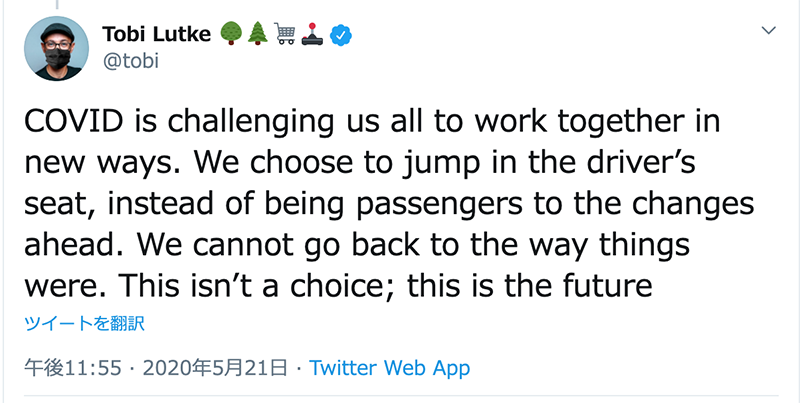Click the shopping cart emoji
This screenshot has width=800, height=403.
[284, 36]
